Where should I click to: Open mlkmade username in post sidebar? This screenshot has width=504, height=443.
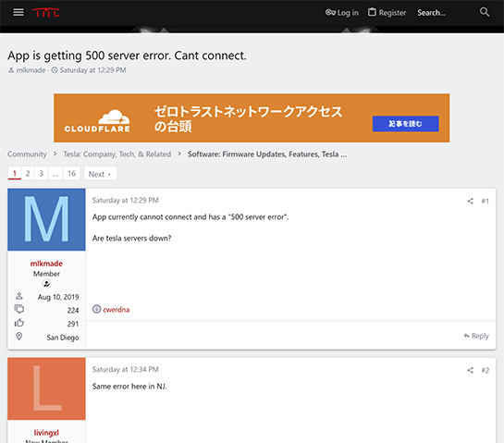pyautogui.click(x=46, y=264)
